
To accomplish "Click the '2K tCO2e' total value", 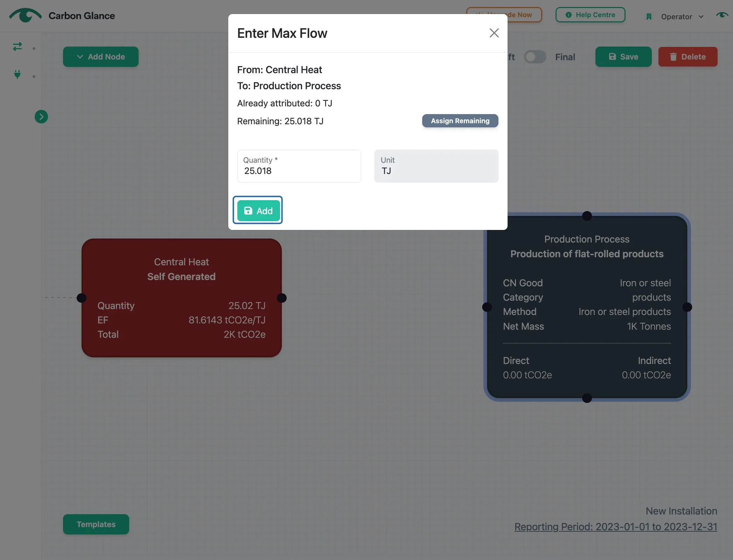I will (x=244, y=334).
